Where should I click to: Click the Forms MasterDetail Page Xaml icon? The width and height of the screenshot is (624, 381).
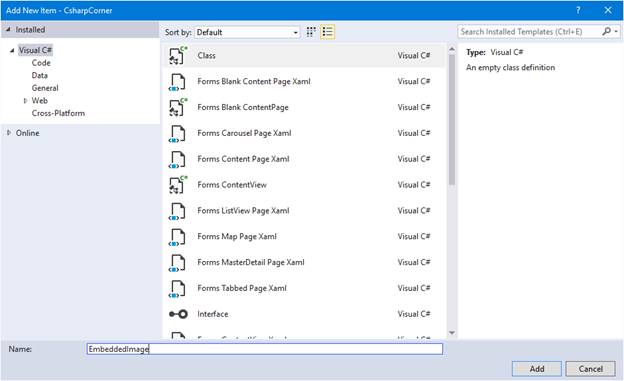point(177,263)
